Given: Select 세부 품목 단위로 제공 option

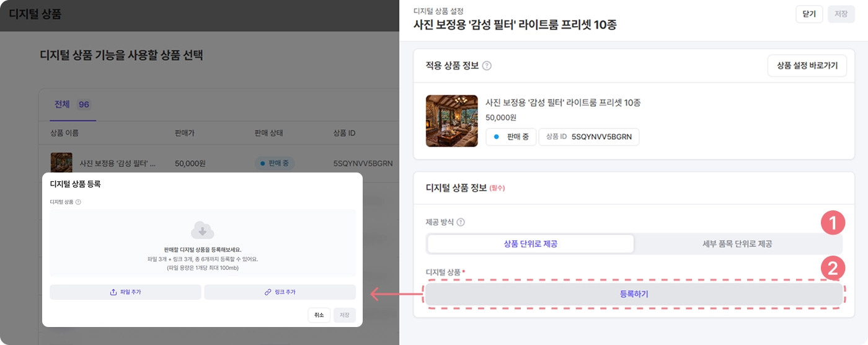Looking at the screenshot, I should click(737, 244).
